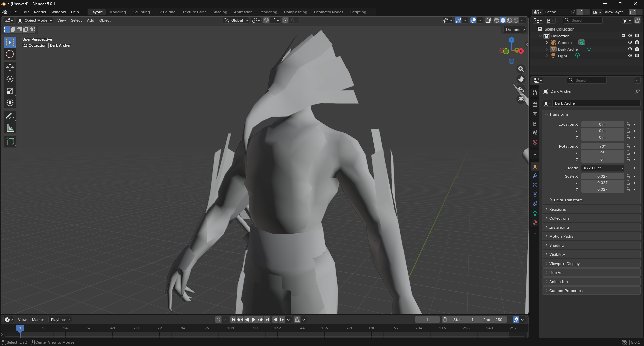Switch to the Sculpting workspace tab

click(141, 12)
